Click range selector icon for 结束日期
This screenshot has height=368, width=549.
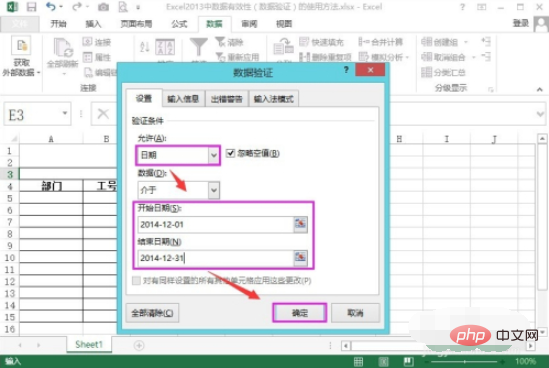point(300,258)
